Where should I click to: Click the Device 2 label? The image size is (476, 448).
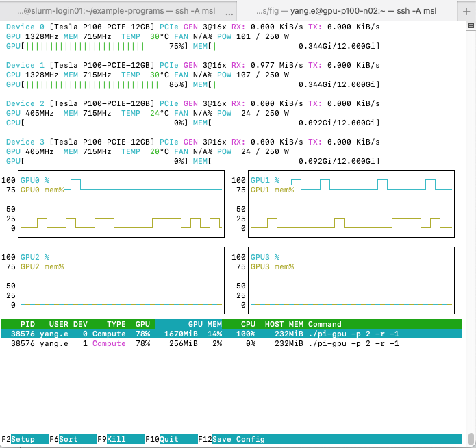25,103
